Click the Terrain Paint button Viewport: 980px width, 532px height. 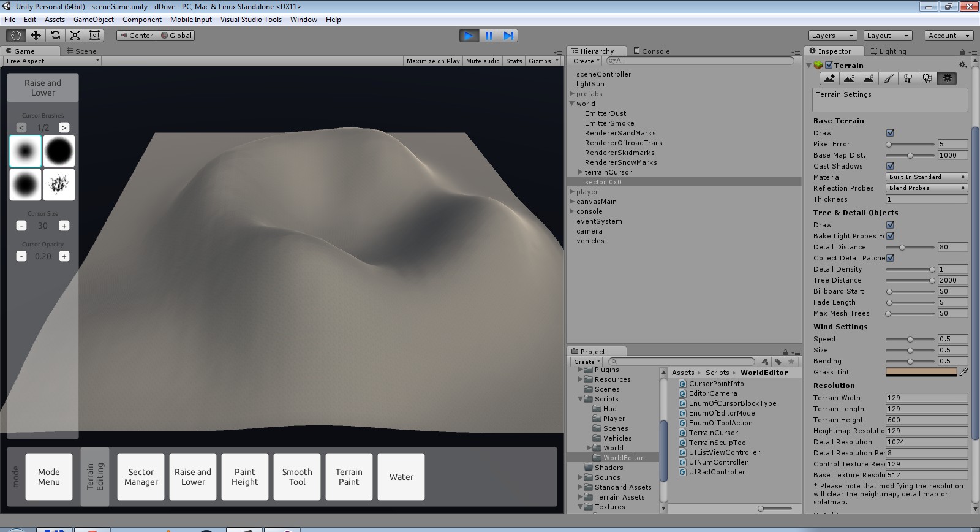coord(349,477)
